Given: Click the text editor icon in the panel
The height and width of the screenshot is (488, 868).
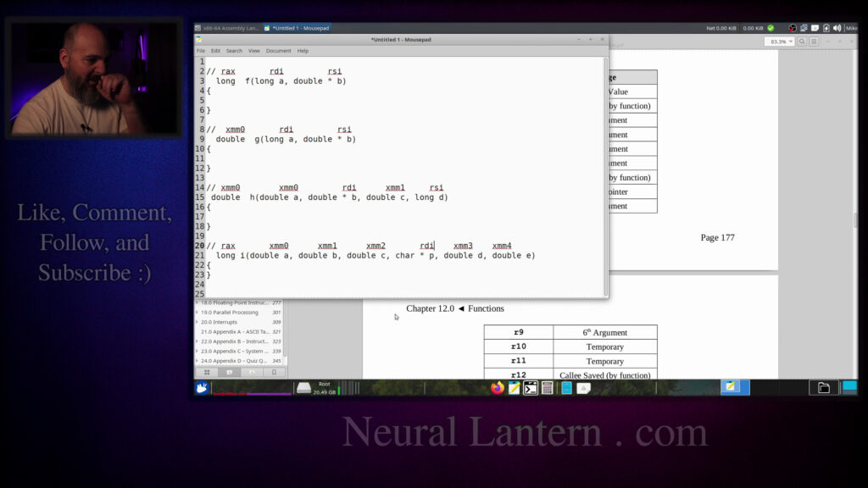Looking at the screenshot, I should [514, 387].
